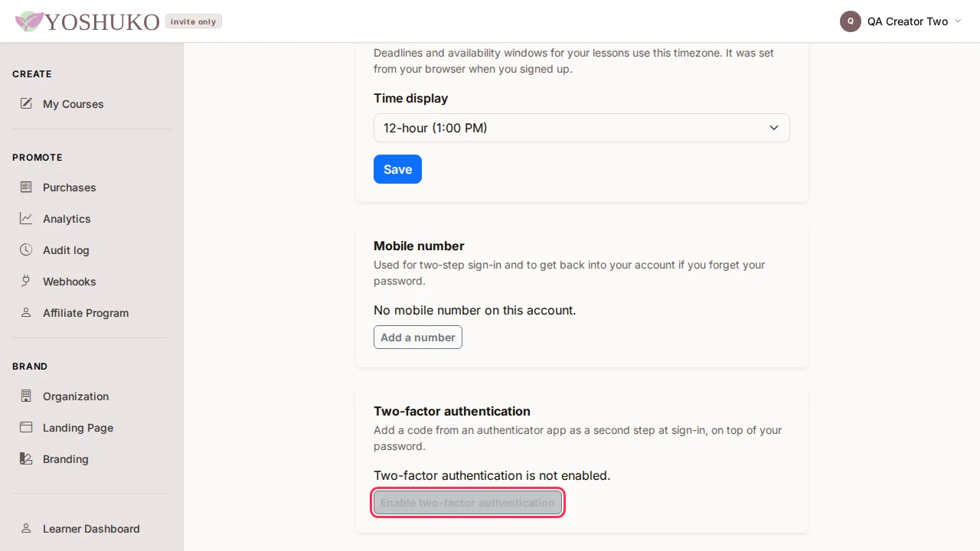Click the Two-factor authentication heading
The height and width of the screenshot is (551, 980).
coord(452,411)
